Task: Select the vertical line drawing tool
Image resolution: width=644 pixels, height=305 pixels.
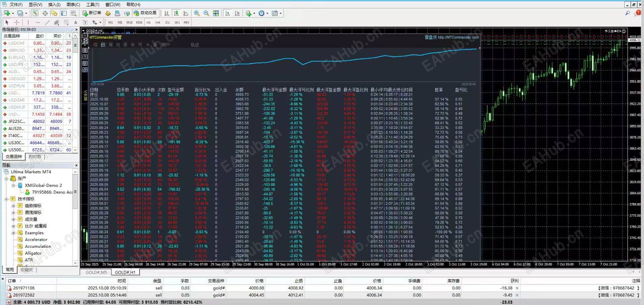Action: tap(28, 22)
